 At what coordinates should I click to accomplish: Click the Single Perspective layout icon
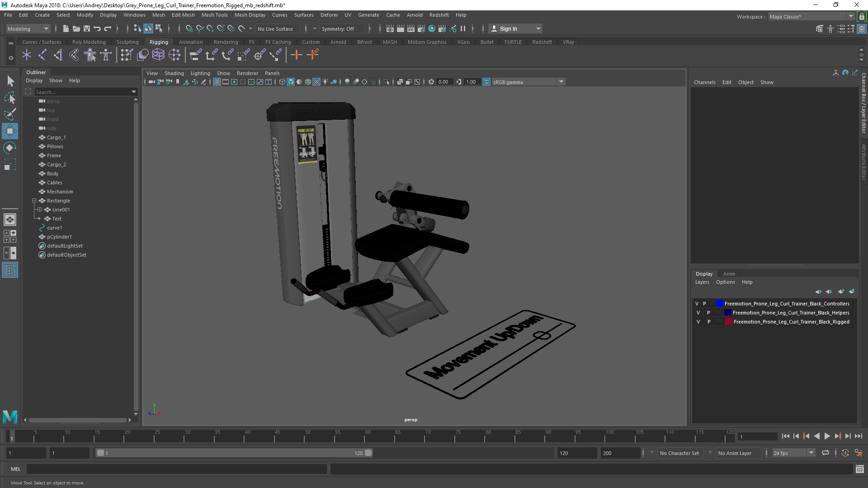coord(10,220)
